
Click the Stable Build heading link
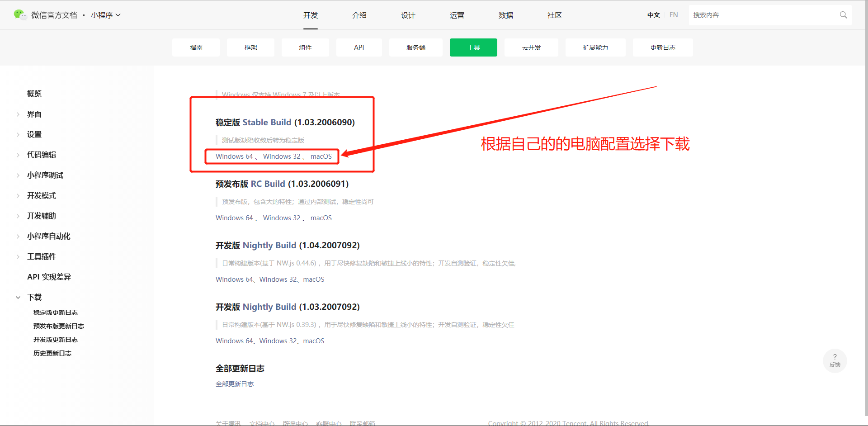tap(267, 122)
